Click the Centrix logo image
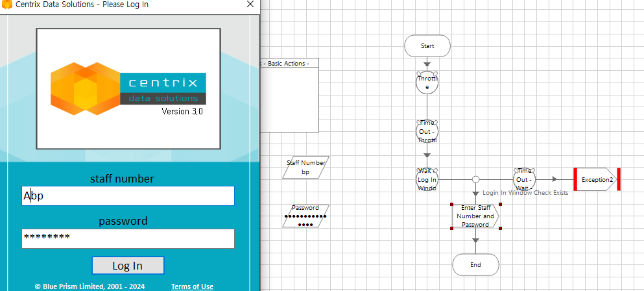This screenshot has width=644, height=291. 128,88
